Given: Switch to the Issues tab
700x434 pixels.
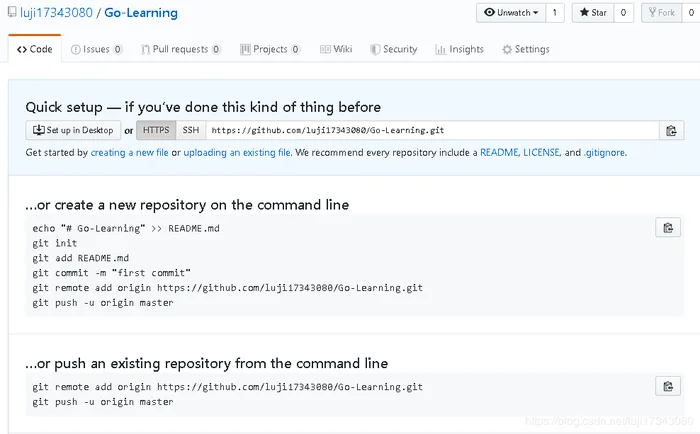Looking at the screenshot, I should pos(96,49).
